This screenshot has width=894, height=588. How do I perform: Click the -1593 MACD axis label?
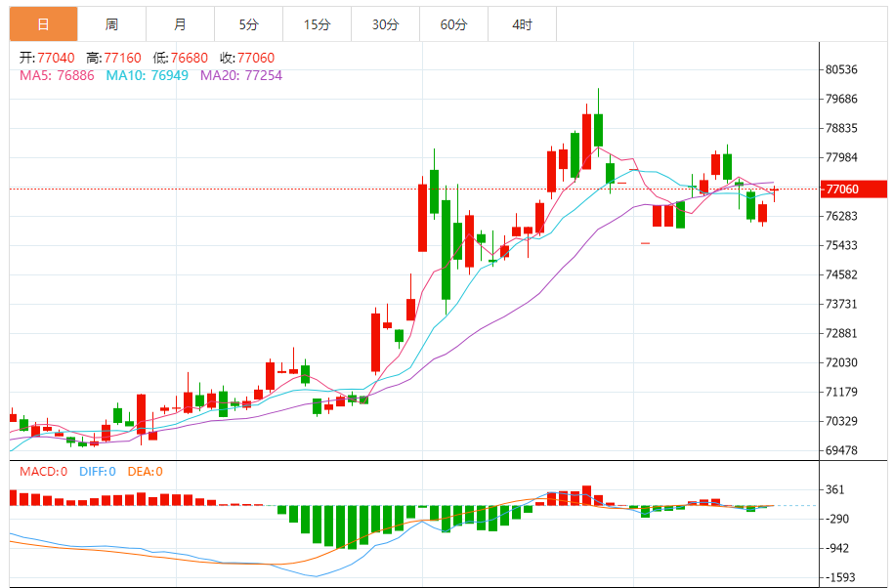tap(840, 577)
